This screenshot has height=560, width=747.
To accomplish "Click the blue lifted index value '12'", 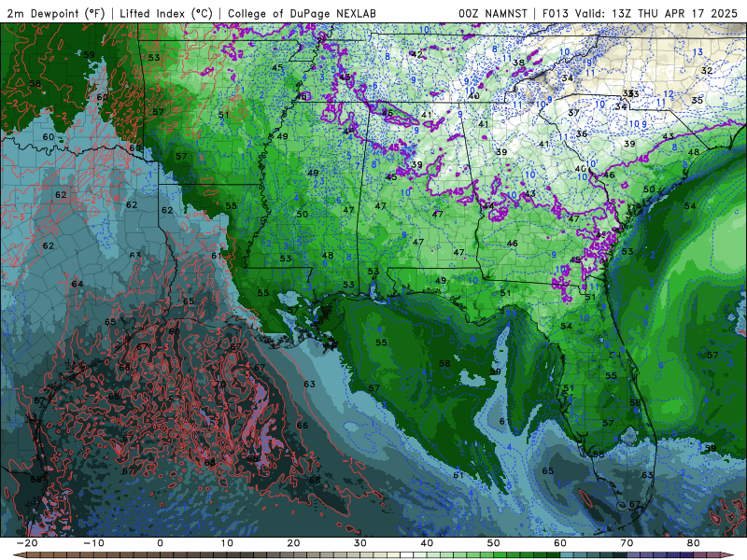I will click(x=669, y=94).
